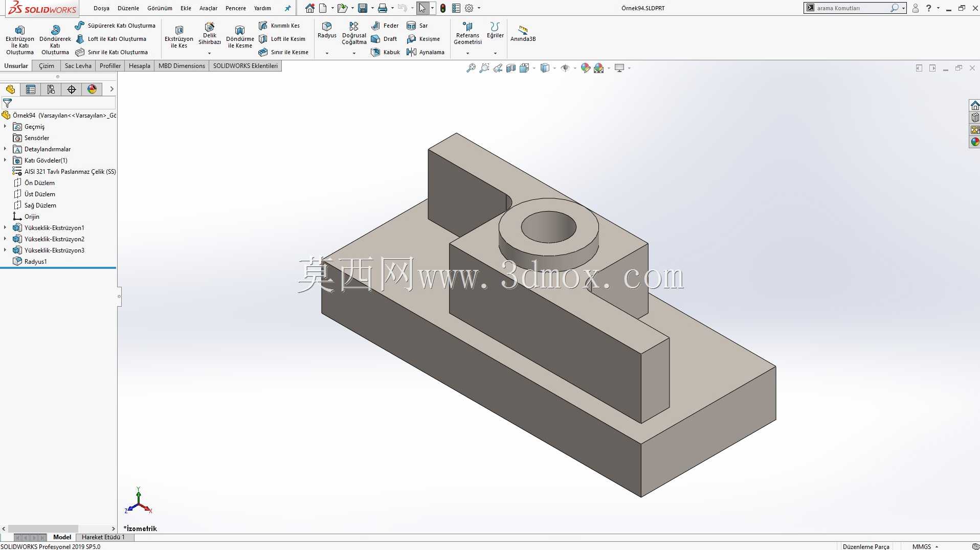The height and width of the screenshot is (550, 980).
Task: Select the Radyus fillet tool
Action: (x=327, y=30)
